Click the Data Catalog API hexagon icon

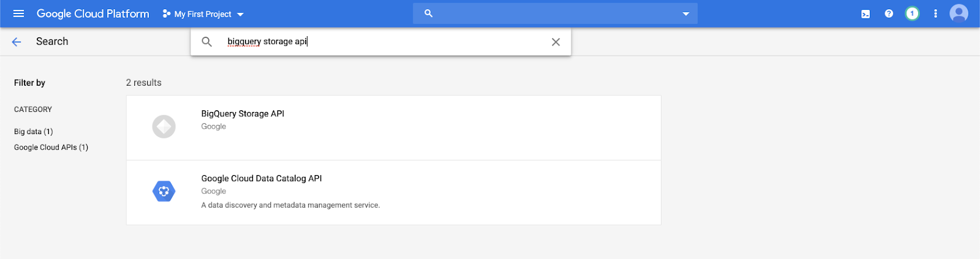164,192
